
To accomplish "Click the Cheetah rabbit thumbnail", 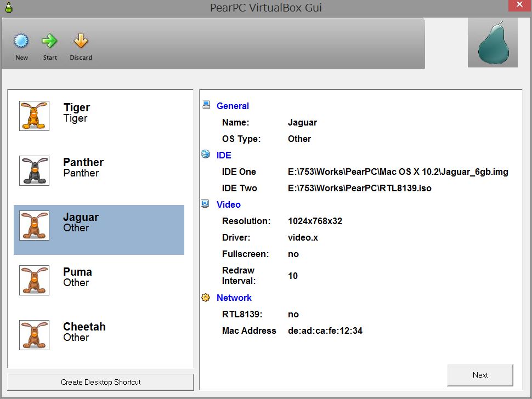I will tap(34, 335).
